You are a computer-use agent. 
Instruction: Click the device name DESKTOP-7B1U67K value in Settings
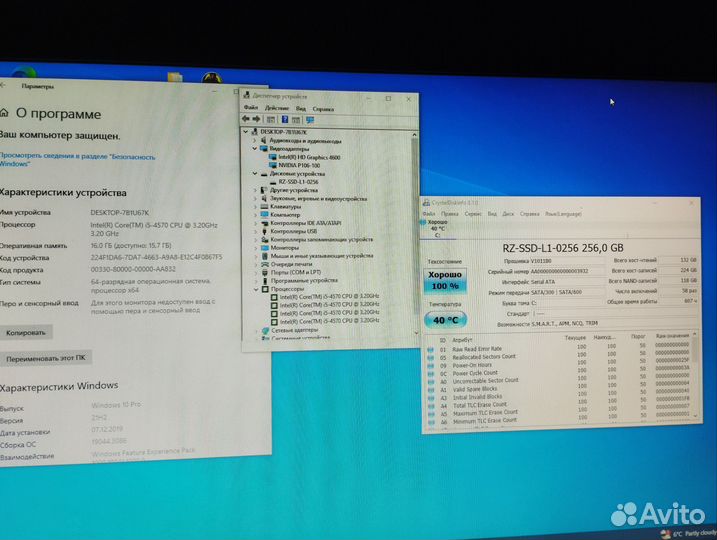tap(119, 213)
